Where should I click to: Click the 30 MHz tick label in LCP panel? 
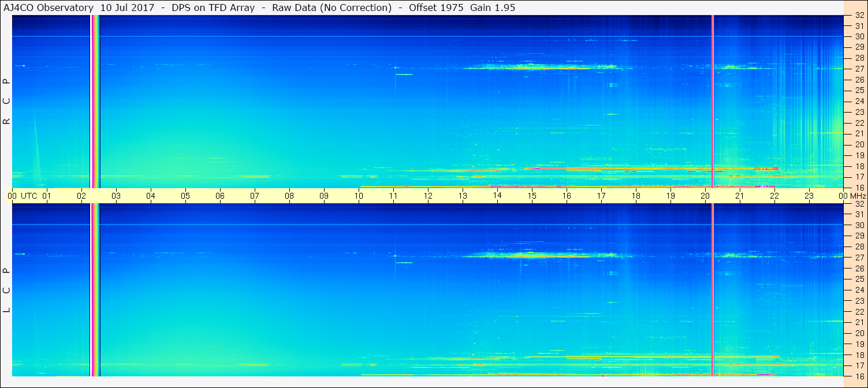tap(859, 225)
